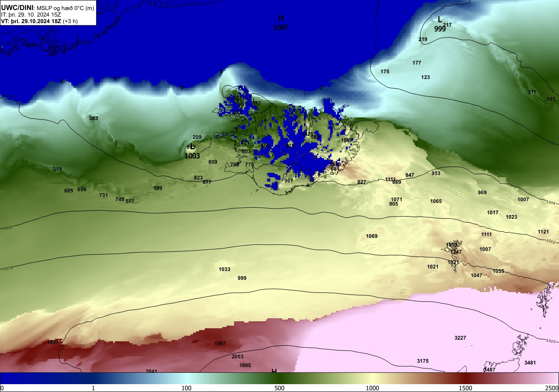Click the 2500 tick label on the color scale
This screenshot has width=559, height=392.
click(552, 388)
